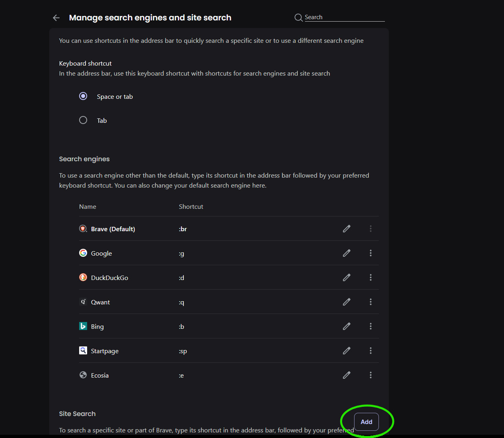Click the Bing favicon
Image resolution: width=504 pixels, height=438 pixels.
coord(83,326)
